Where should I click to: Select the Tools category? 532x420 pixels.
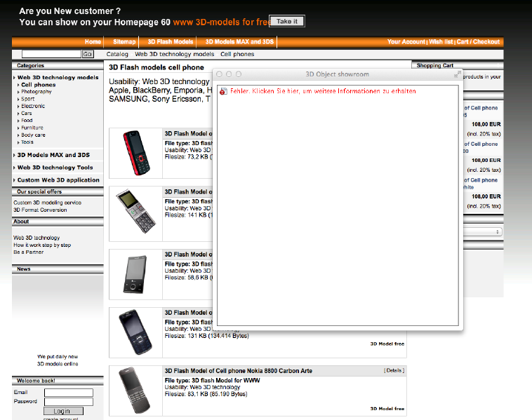point(27,142)
